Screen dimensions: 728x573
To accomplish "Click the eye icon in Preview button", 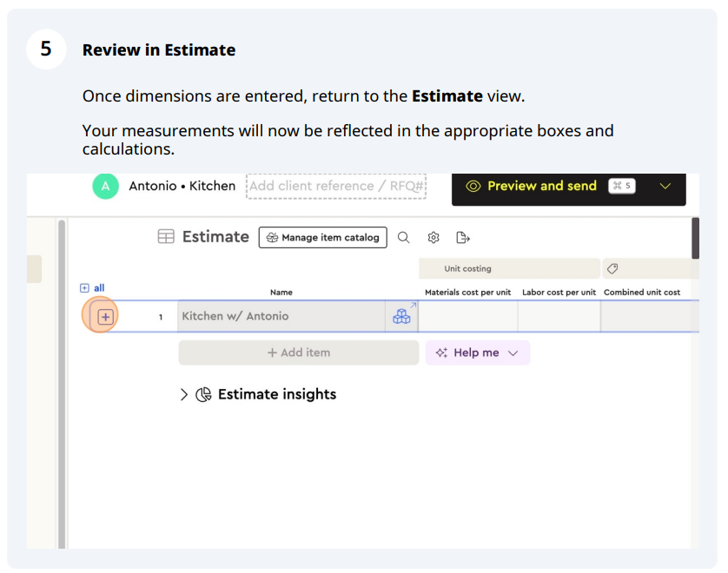I will (x=473, y=187).
